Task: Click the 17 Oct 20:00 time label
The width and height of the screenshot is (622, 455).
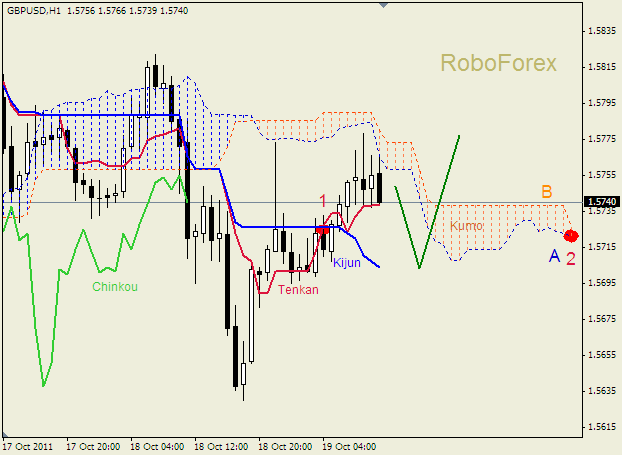Action: coord(93,447)
